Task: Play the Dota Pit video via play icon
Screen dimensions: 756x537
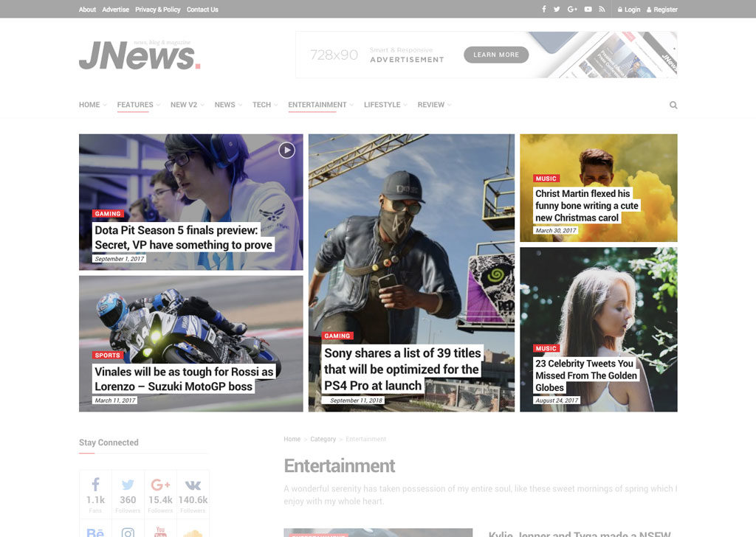Action: coord(286,150)
